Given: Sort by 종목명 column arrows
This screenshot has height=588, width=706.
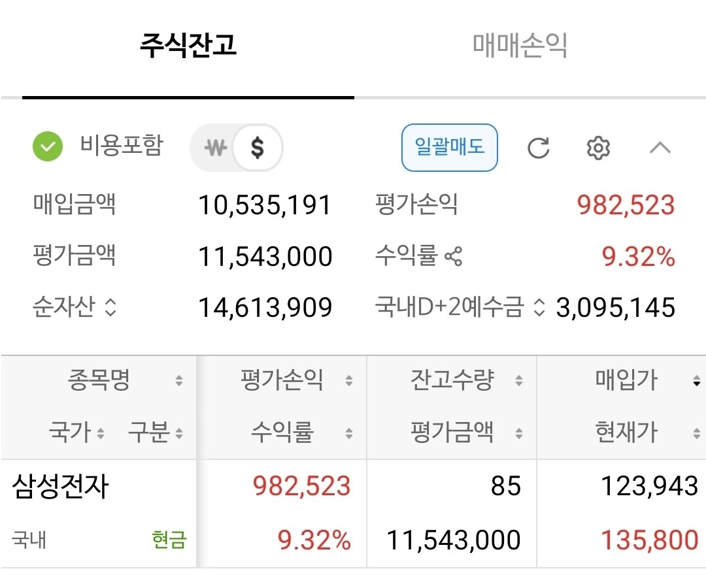Looking at the screenshot, I should coord(178,381).
